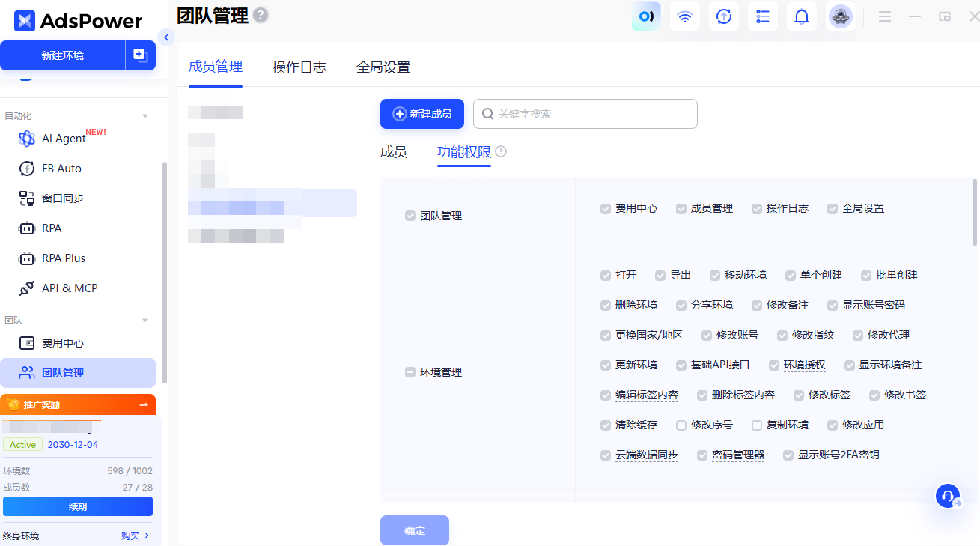Go to 窗口同步 in the sidebar
This screenshot has width=980, height=546.
coord(63,198)
